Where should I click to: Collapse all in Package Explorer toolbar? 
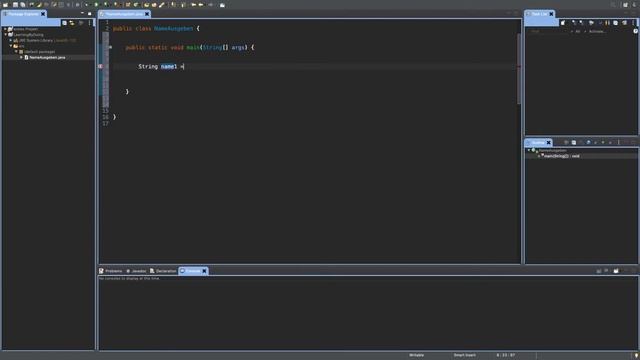(x=64, y=23)
